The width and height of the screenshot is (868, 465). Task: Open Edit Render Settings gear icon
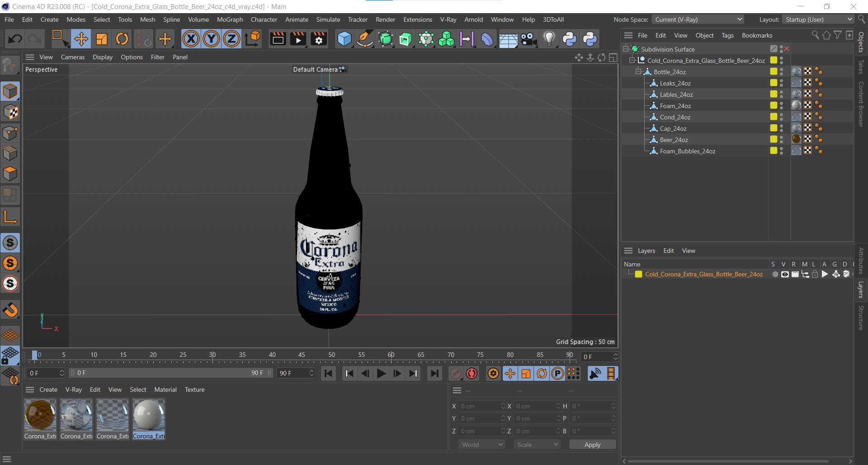tap(319, 39)
